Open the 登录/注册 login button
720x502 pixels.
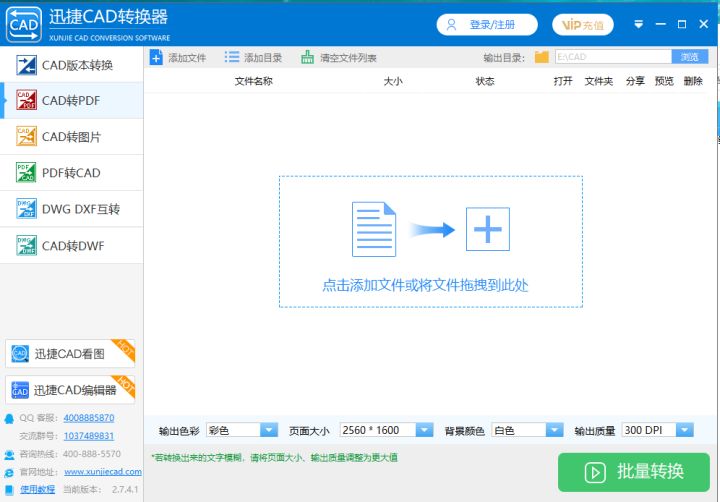(x=487, y=24)
